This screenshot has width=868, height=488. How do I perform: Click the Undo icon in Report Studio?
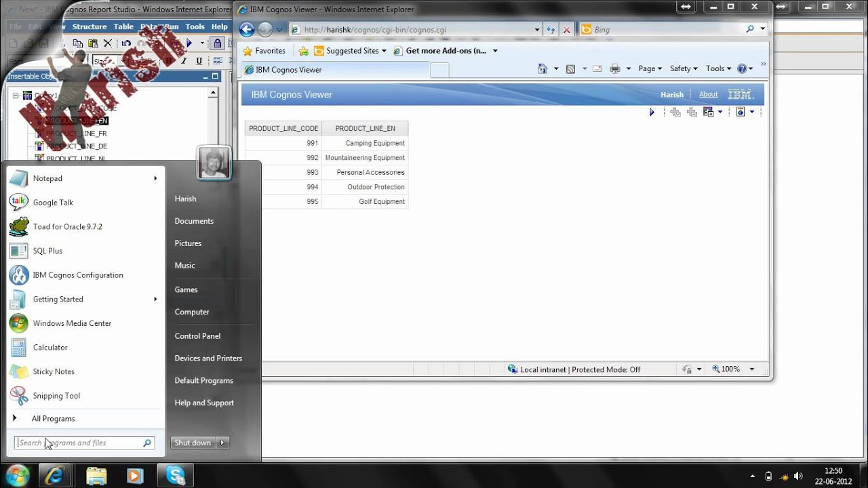(x=126, y=43)
